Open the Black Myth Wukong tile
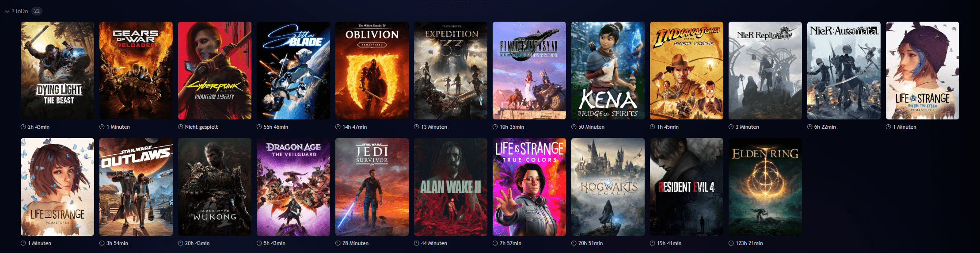 point(215,187)
